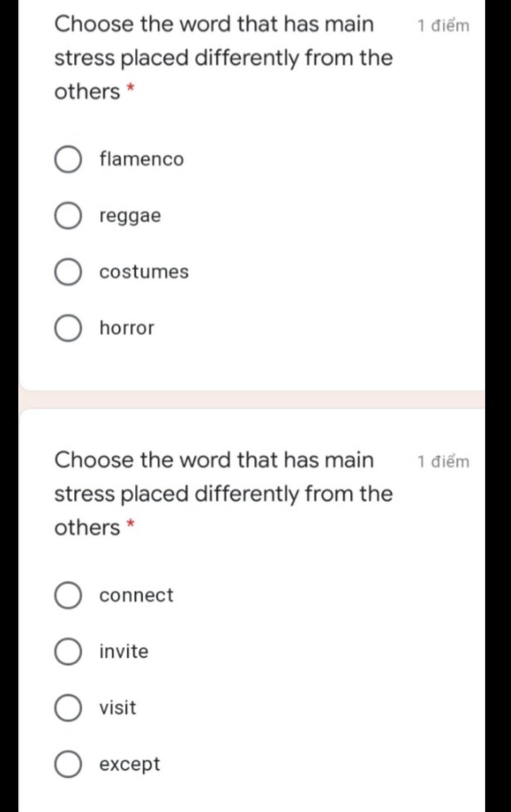The height and width of the screenshot is (812, 511).
Task: Click the except answer text
Action: click(130, 765)
